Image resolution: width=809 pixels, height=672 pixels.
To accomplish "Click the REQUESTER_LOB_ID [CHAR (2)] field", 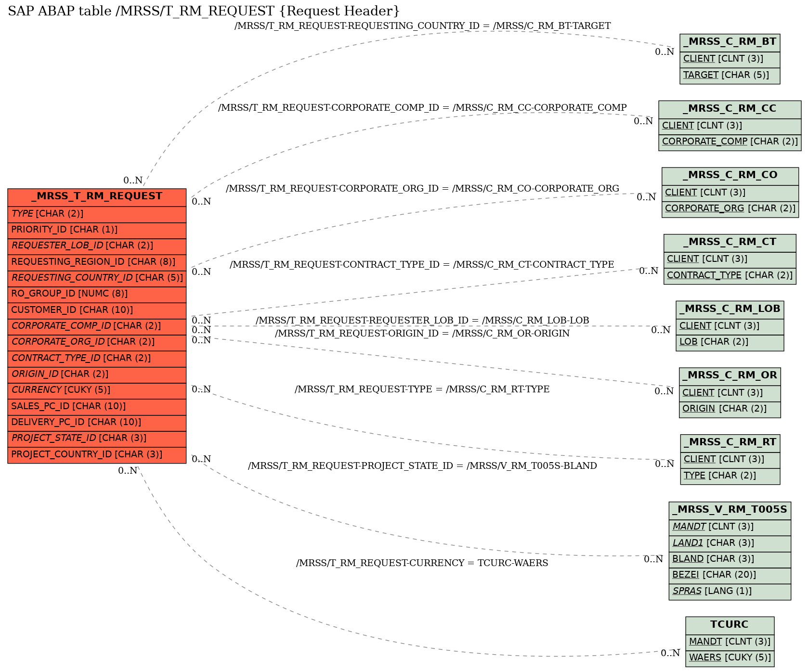I will [97, 246].
